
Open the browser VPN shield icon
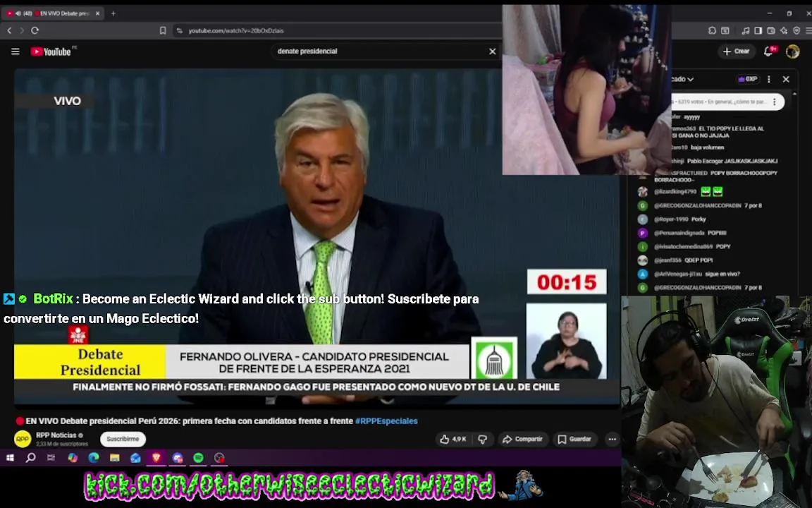click(796, 30)
